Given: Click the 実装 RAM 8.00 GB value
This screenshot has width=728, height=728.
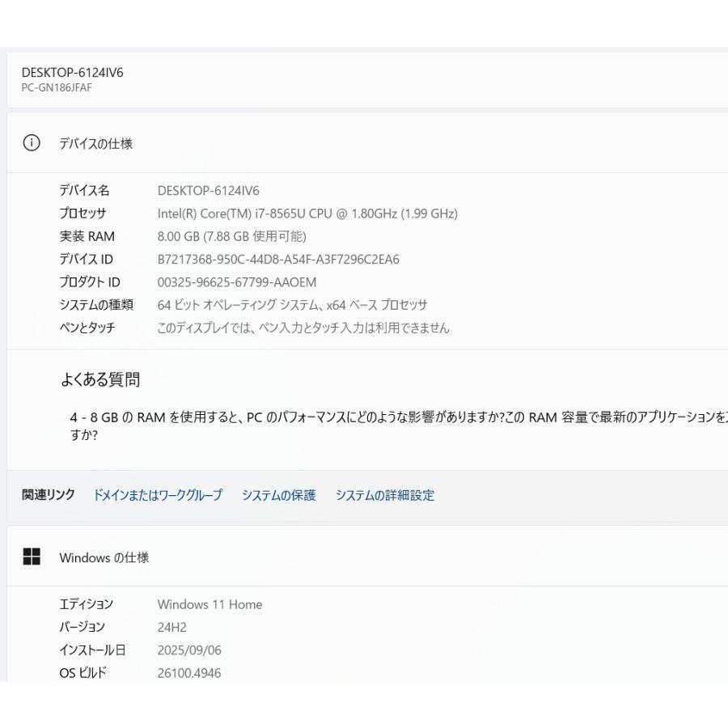Looking at the screenshot, I should coord(233,236).
